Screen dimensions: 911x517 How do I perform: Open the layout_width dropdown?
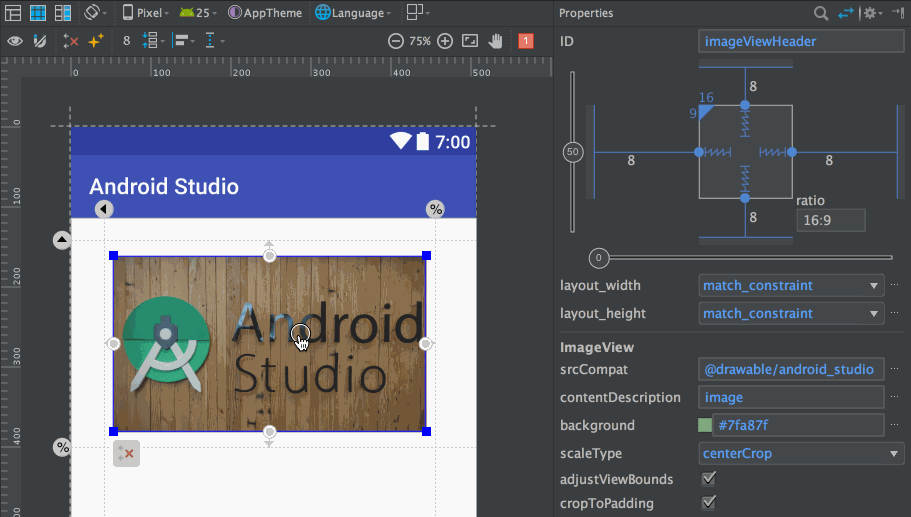pos(791,285)
